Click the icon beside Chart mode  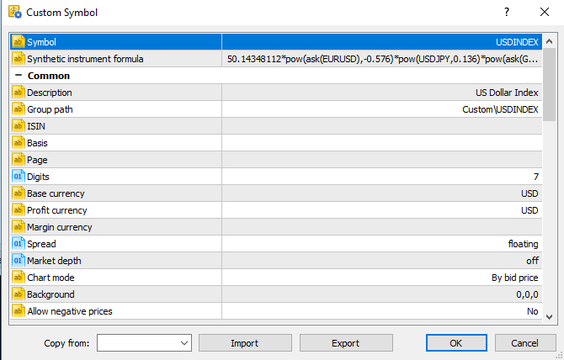pos(18,277)
